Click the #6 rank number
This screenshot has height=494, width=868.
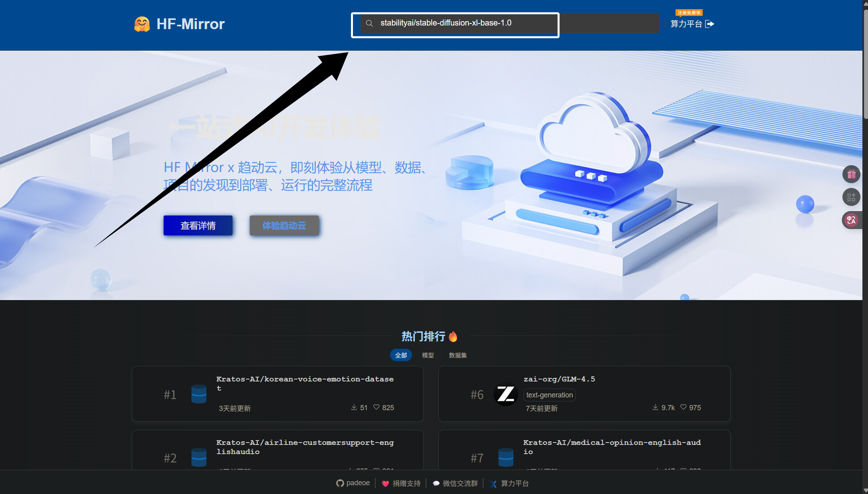pyautogui.click(x=477, y=395)
